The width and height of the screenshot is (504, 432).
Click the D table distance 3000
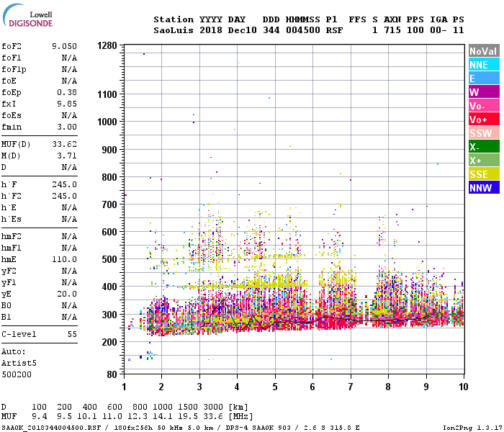click(x=213, y=407)
